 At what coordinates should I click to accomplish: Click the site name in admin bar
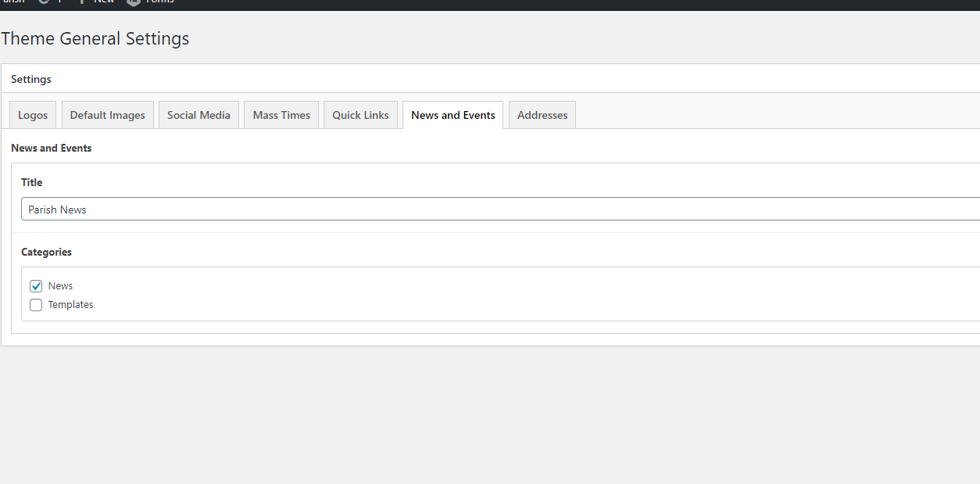[x=13, y=2]
